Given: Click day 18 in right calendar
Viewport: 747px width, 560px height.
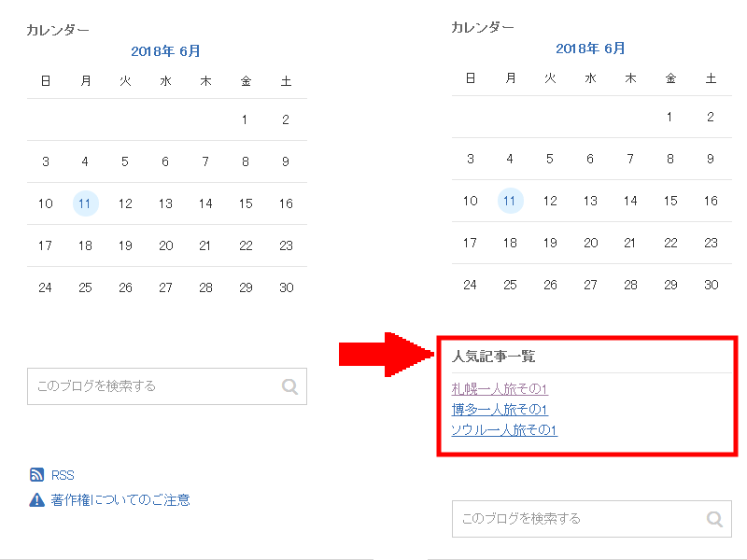Looking at the screenshot, I should tap(510, 243).
